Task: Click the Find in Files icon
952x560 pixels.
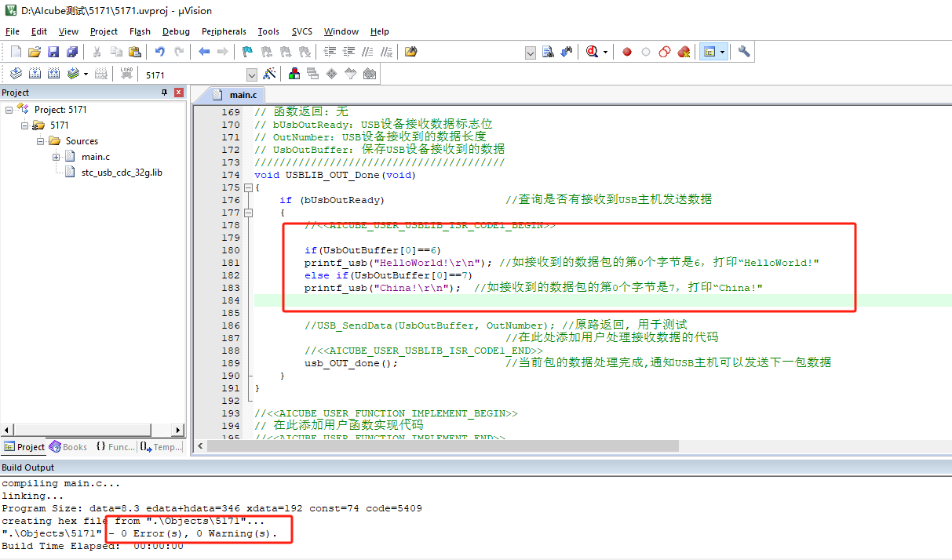Action: pyautogui.click(x=411, y=52)
